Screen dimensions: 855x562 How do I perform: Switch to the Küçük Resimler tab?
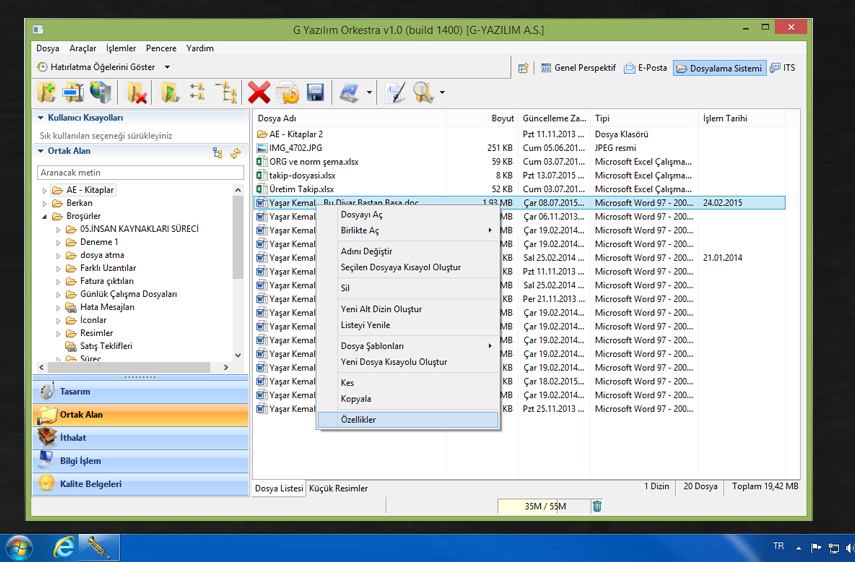pyautogui.click(x=338, y=488)
